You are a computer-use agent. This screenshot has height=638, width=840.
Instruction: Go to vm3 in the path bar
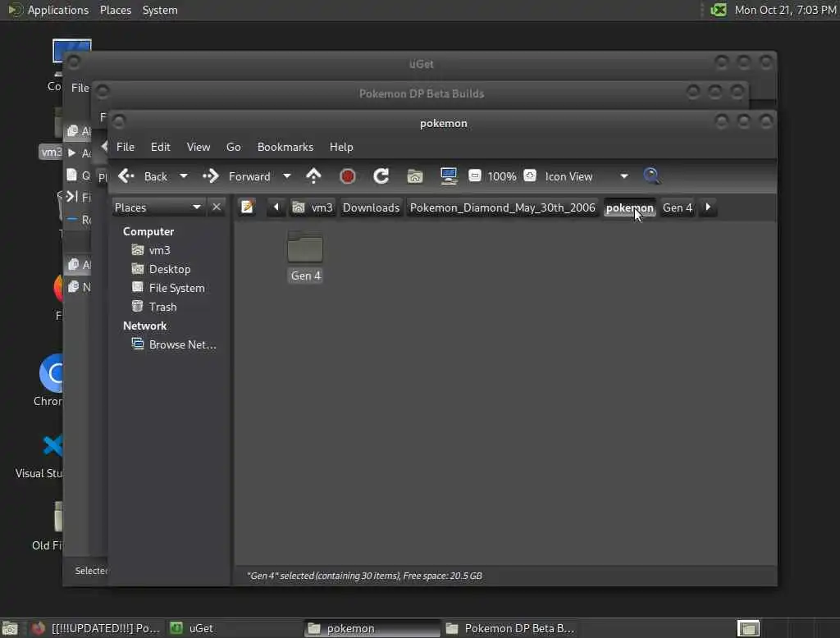click(313, 207)
